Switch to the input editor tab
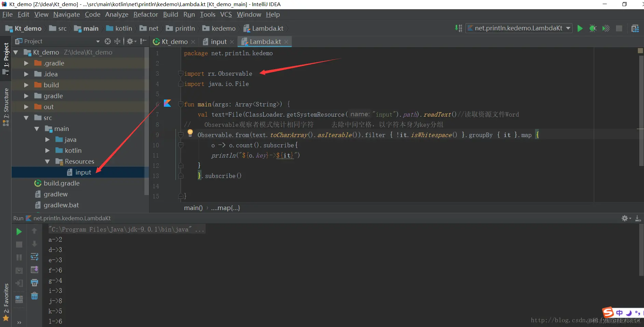The height and width of the screenshot is (327, 644). (218, 42)
